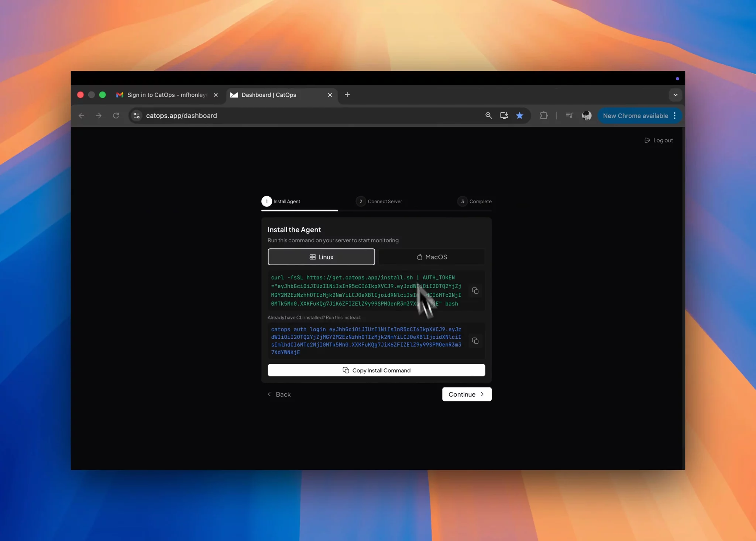This screenshot has width=756, height=541.
Task: Open the Chrome profile avatar
Action: [x=586, y=116]
